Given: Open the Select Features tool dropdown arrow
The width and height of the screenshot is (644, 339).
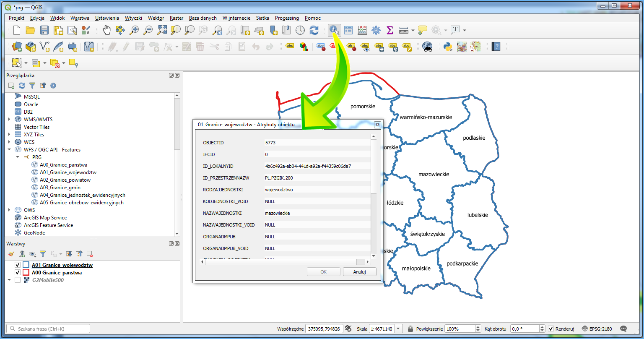Looking at the screenshot, I should (x=26, y=63).
